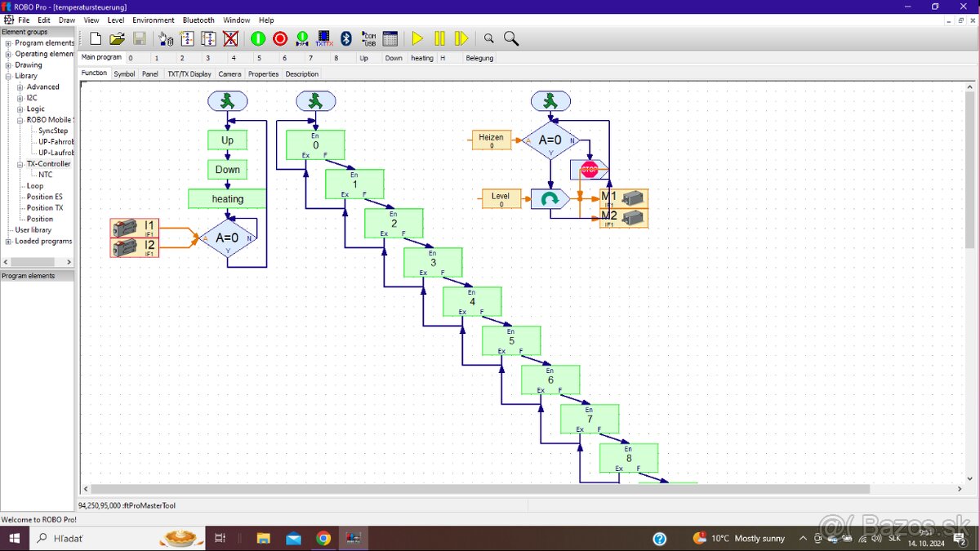Click the delete subprogram icon with red X
980x551 pixels.
click(230, 38)
